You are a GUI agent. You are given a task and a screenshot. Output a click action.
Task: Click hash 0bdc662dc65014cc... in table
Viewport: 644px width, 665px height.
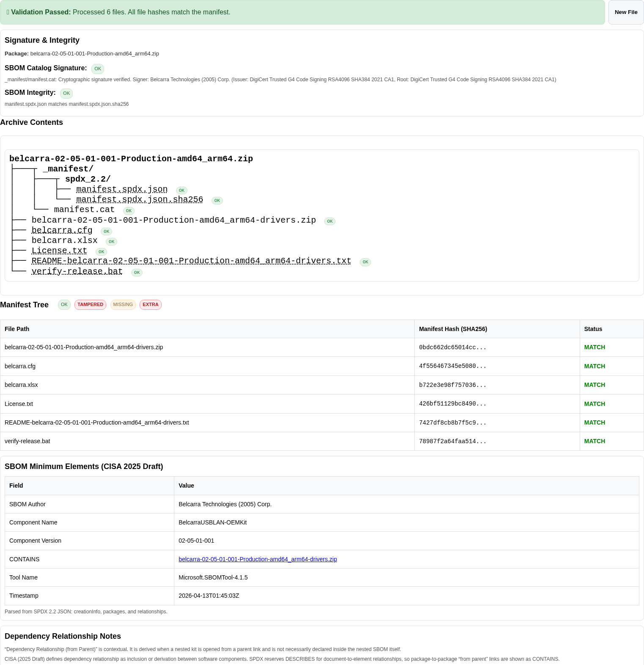pyautogui.click(x=453, y=348)
